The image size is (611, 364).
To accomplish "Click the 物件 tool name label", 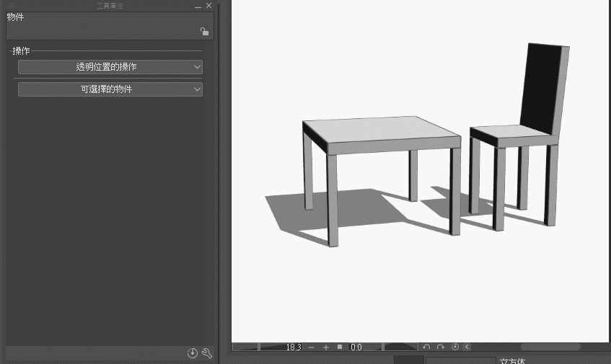I will point(15,17).
